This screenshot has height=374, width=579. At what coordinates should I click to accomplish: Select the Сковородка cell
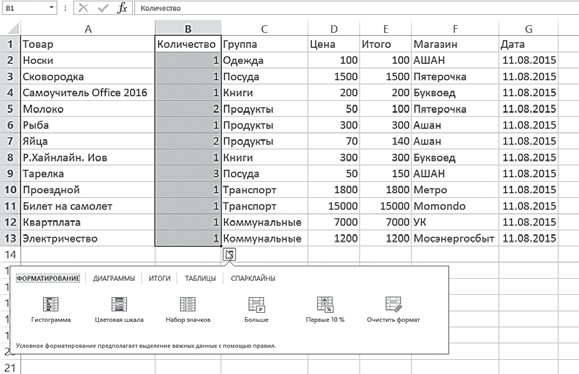point(88,76)
